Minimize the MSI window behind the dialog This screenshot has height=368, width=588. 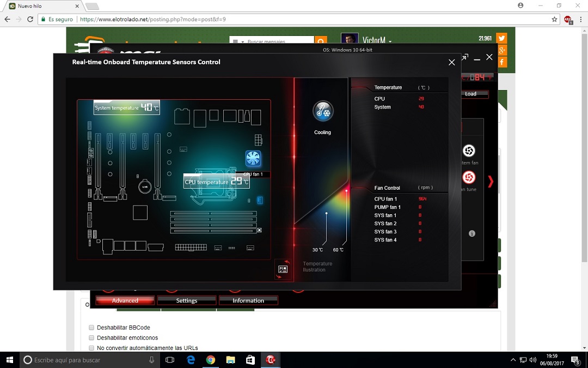pos(477,58)
